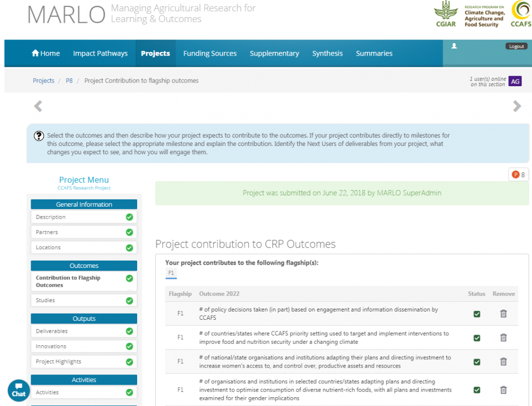The width and height of the screenshot is (532, 406).
Task: Delete the policy decisions outcome row
Action: point(503,314)
